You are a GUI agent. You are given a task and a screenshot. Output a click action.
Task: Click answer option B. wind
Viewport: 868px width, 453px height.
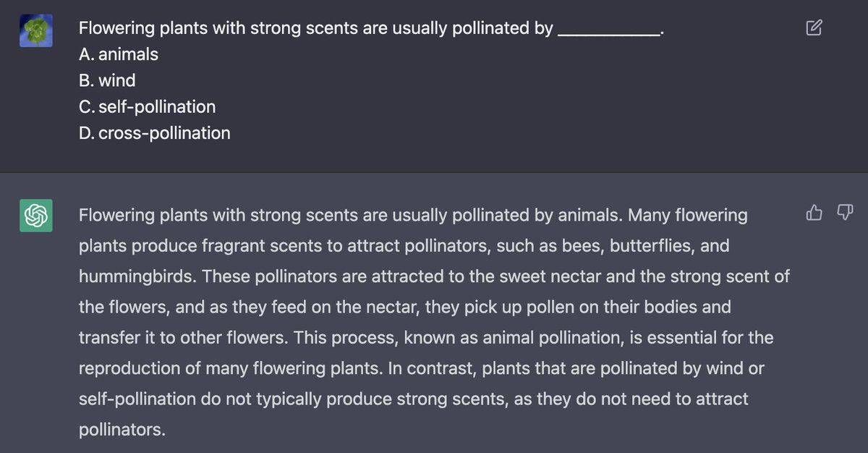pyautogui.click(x=107, y=80)
